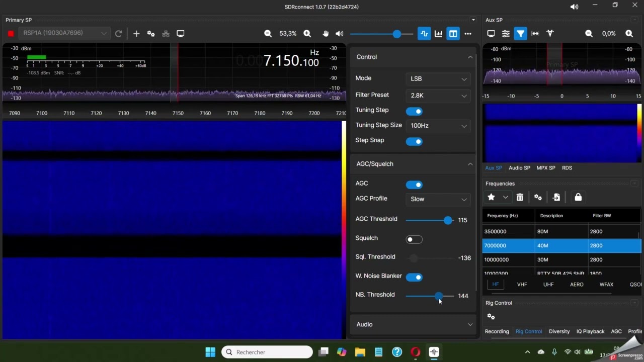
Task: Delete frequency entry with trash icon
Action: click(x=520, y=198)
